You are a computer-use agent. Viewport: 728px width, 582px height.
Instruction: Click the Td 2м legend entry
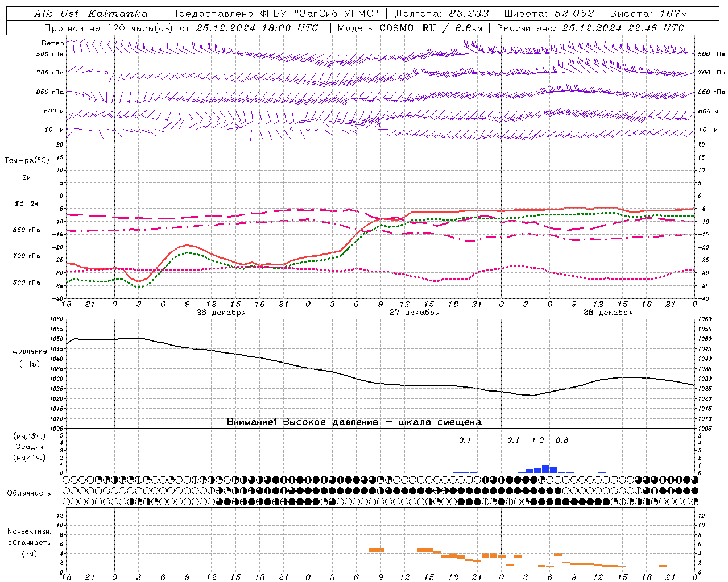pos(26,203)
